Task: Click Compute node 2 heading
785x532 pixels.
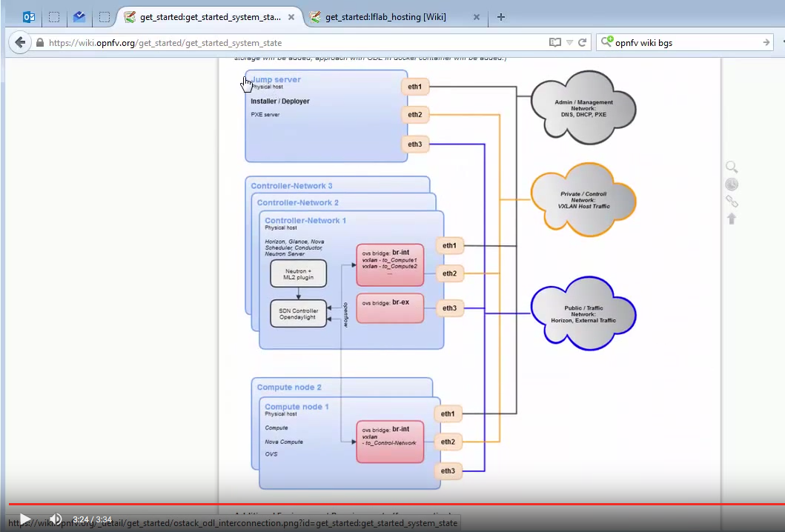Action: coord(289,388)
